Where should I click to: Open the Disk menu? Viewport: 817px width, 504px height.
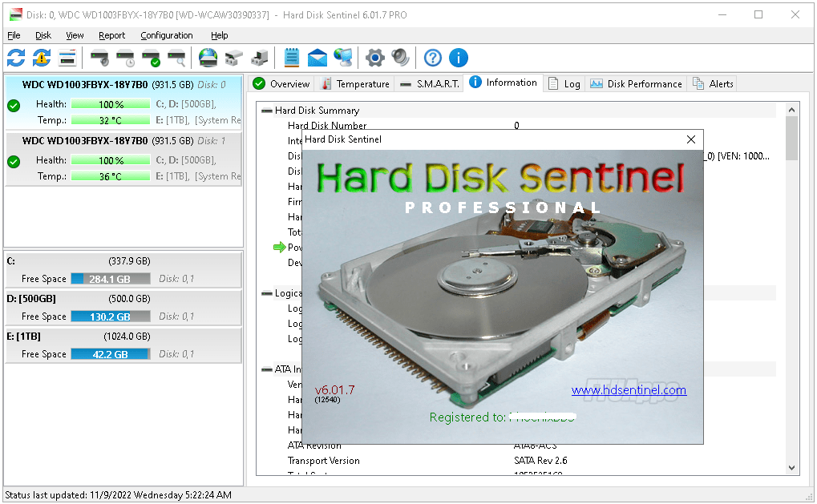[43, 35]
